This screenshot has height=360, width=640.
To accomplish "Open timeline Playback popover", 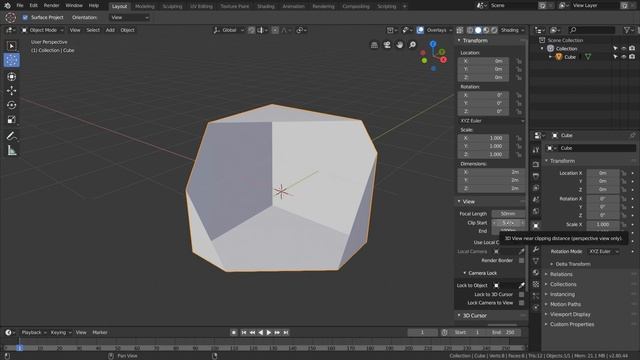I will 33,333.
